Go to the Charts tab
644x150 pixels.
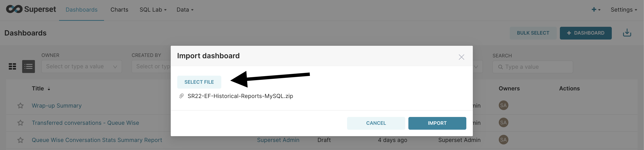[119, 10]
